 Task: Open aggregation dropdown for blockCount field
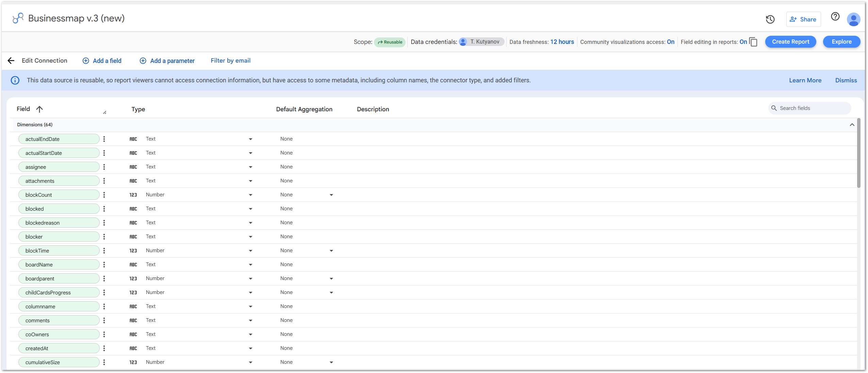pyautogui.click(x=331, y=195)
